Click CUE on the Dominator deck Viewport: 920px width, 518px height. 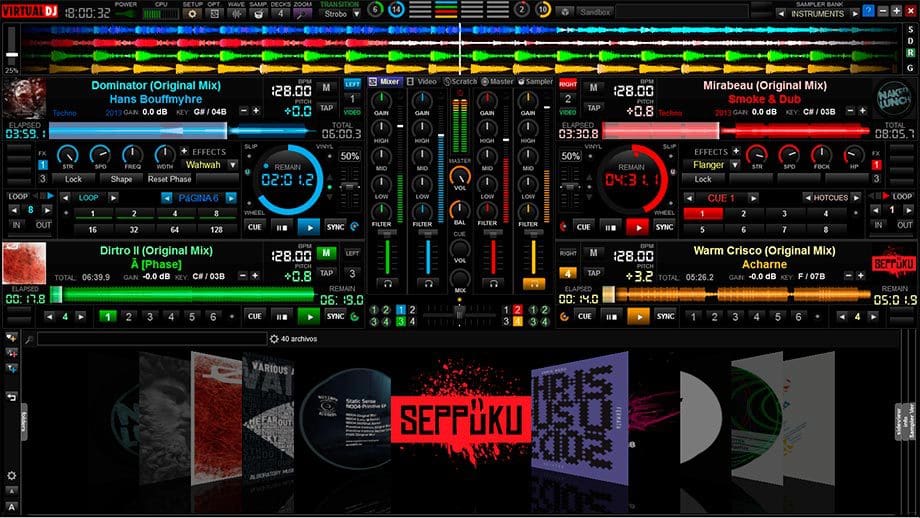click(x=255, y=227)
